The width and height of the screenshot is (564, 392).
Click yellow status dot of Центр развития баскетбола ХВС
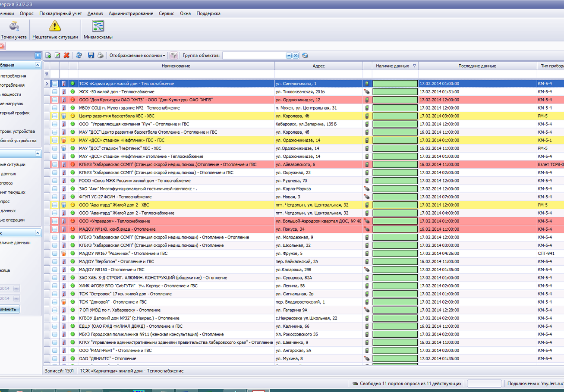point(73,116)
